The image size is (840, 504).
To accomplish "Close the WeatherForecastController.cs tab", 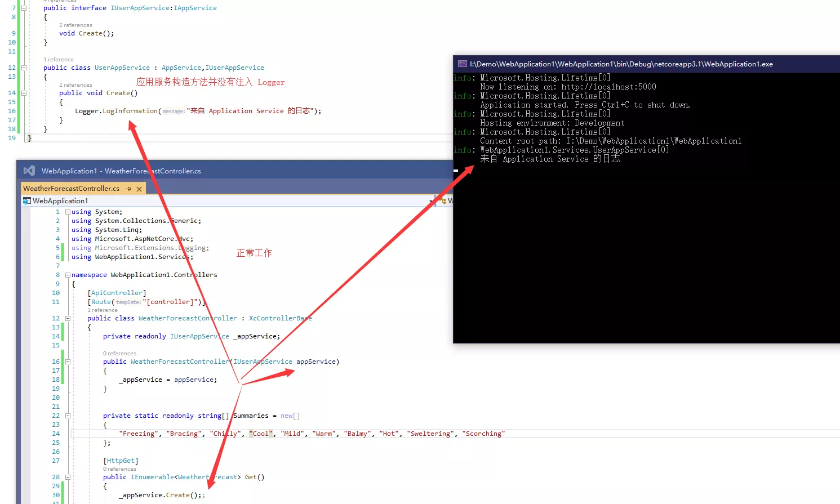I will (139, 189).
